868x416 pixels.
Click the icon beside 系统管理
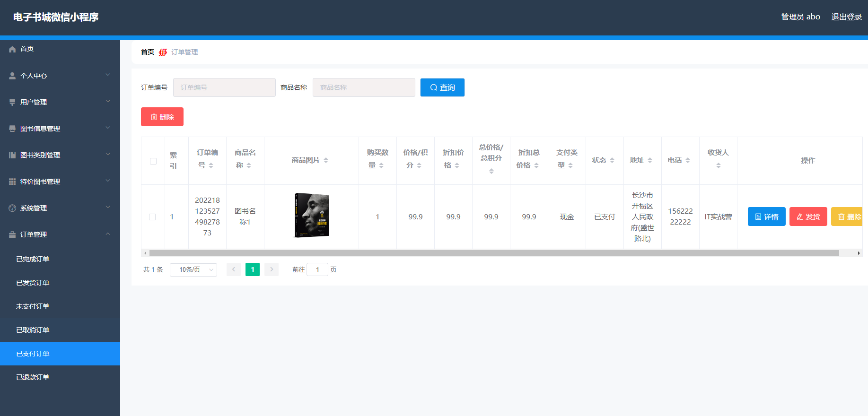(x=12, y=208)
